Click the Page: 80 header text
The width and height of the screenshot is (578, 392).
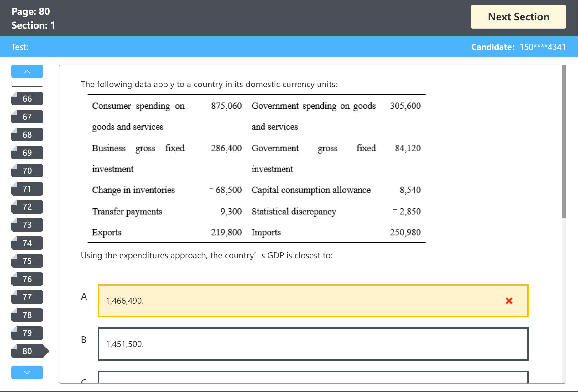[x=31, y=12]
